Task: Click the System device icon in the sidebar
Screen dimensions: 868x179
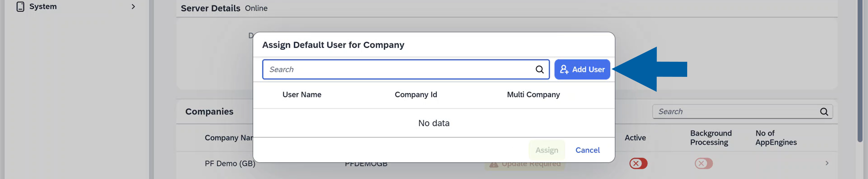Action: click(20, 6)
